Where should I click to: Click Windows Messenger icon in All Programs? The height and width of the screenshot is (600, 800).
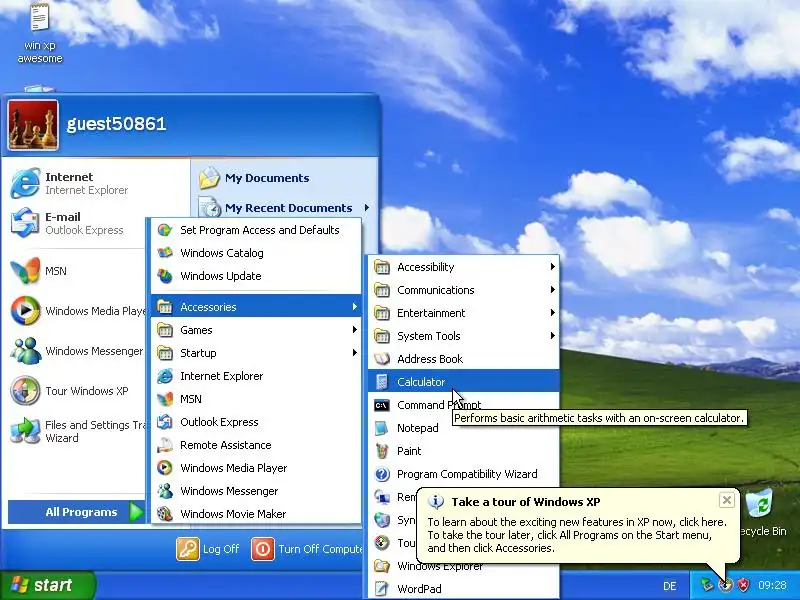[x=164, y=491]
